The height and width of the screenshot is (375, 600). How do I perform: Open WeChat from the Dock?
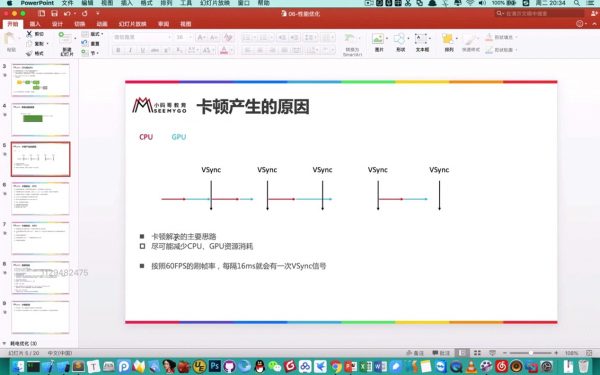[x=274, y=366]
